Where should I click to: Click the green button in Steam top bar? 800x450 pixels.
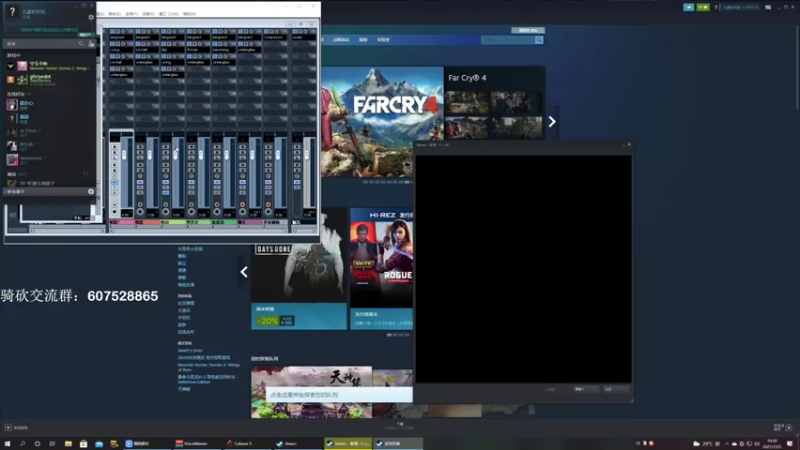coord(703,7)
